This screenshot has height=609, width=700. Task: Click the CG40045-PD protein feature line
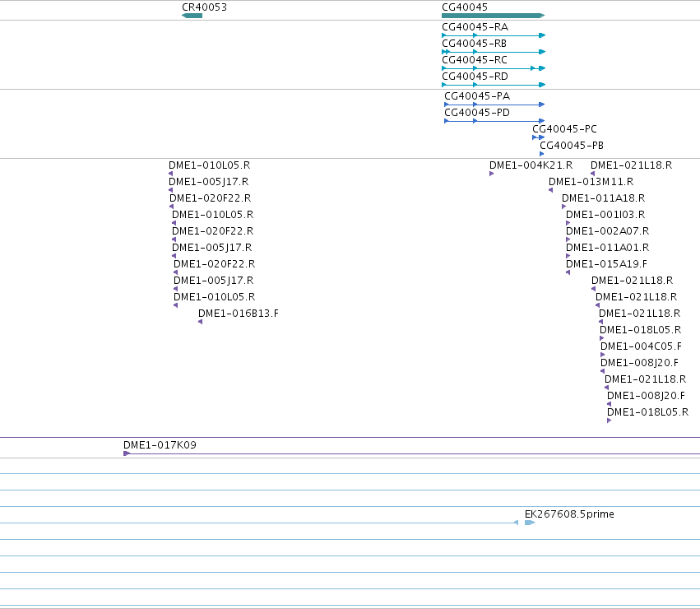tap(494, 121)
